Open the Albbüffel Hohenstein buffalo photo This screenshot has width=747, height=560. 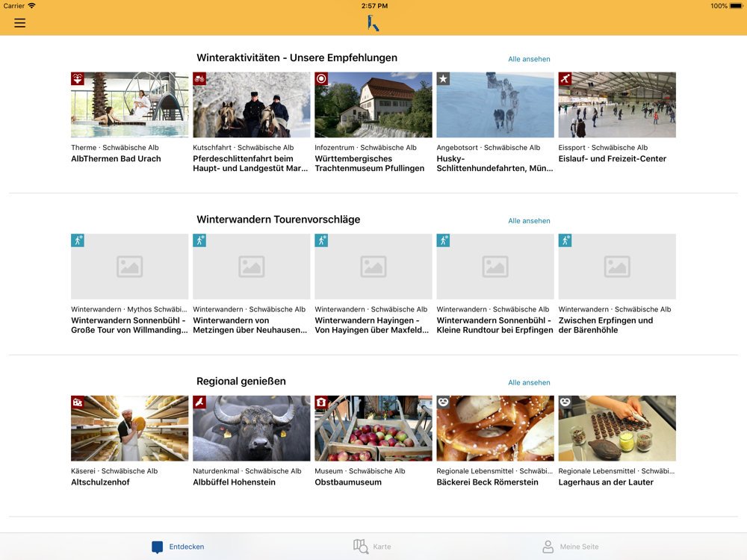[x=251, y=429]
